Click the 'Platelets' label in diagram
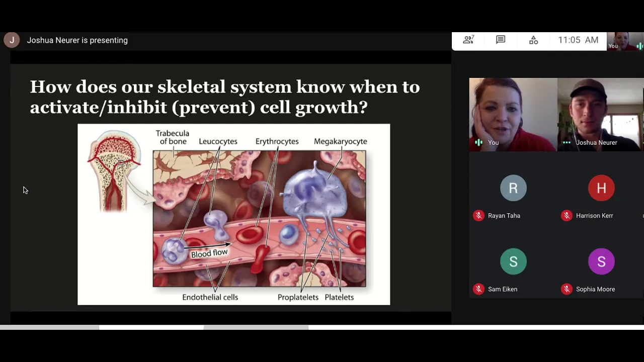Viewport: 644px width, 362px height. tap(339, 297)
